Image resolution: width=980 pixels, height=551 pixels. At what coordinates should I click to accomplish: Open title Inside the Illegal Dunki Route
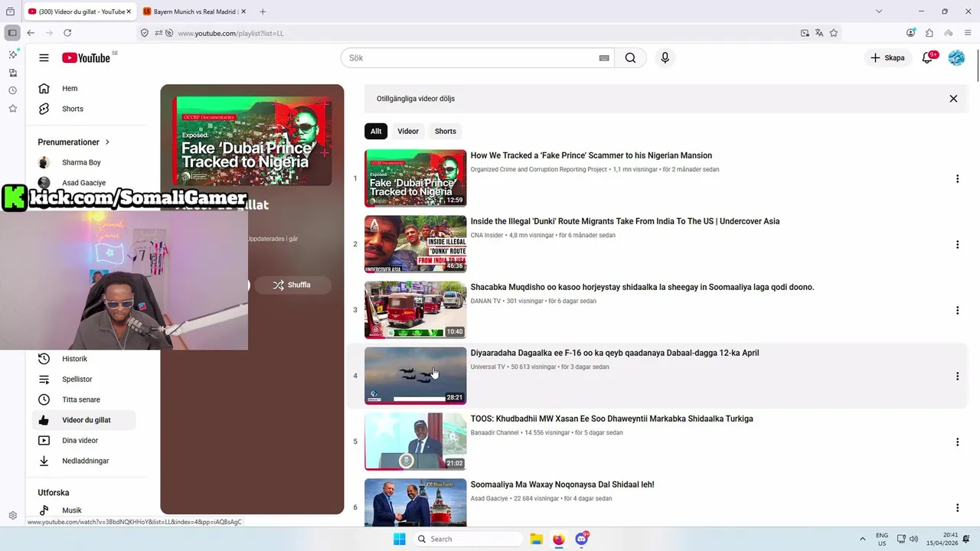click(x=625, y=221)
